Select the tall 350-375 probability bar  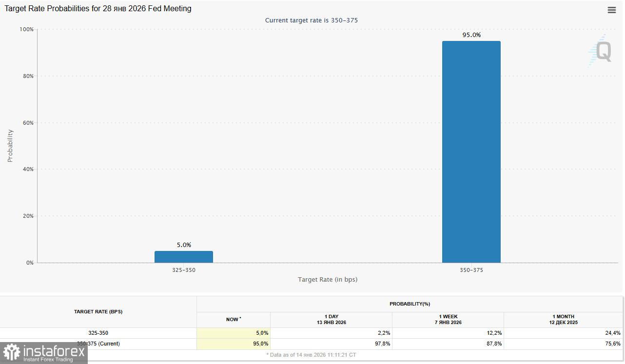pos(471,152)
